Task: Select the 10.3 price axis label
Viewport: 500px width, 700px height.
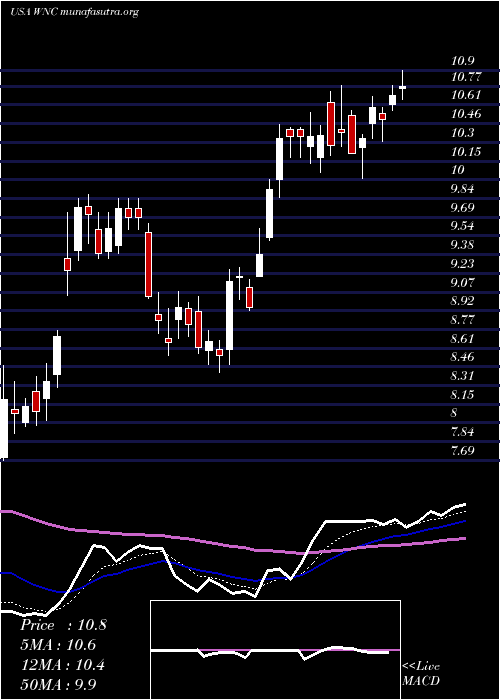Action: (463, 133)
